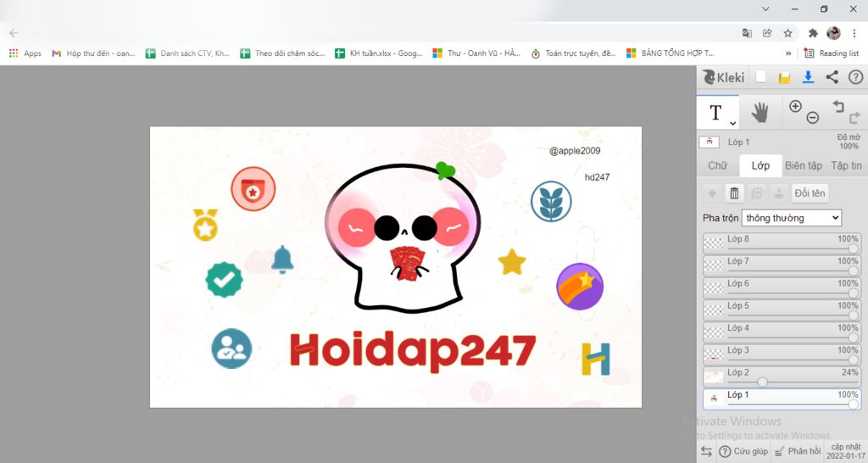
Task: Select layer Lớp 4
Action: point(782,332)
